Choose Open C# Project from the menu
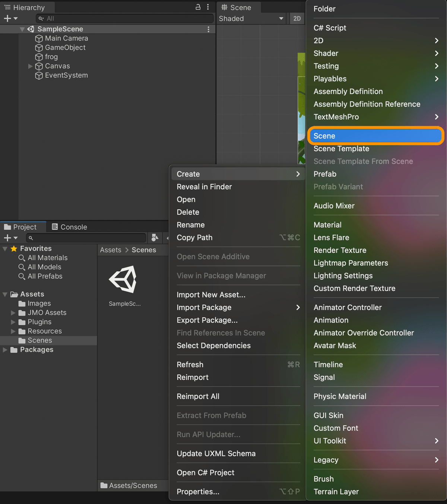The height and width of the screenshot is (504, 447). [x=205, y=472]
